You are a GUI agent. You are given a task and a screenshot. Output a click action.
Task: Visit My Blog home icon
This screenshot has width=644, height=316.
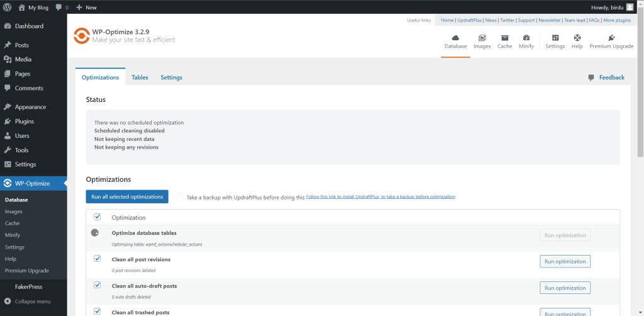coord(22,8)
